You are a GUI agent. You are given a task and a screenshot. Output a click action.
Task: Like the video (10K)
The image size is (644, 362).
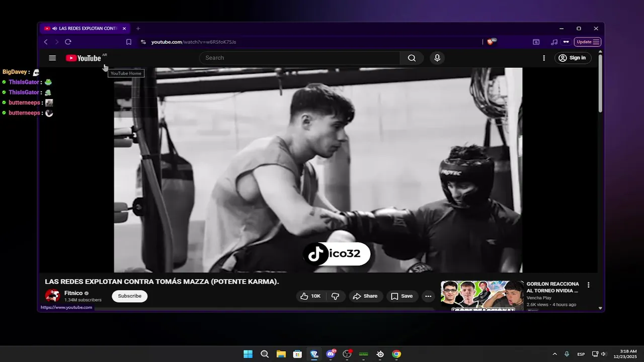coord(310,296)
